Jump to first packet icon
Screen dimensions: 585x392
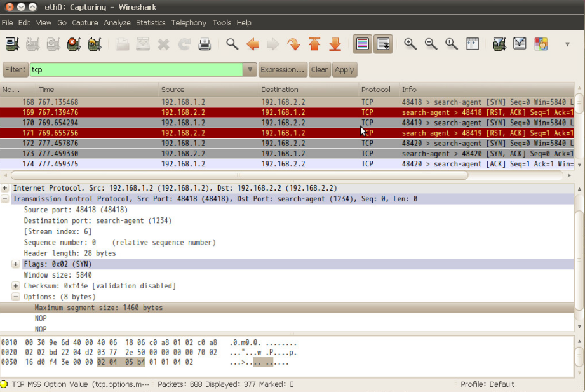pos(314,44)
